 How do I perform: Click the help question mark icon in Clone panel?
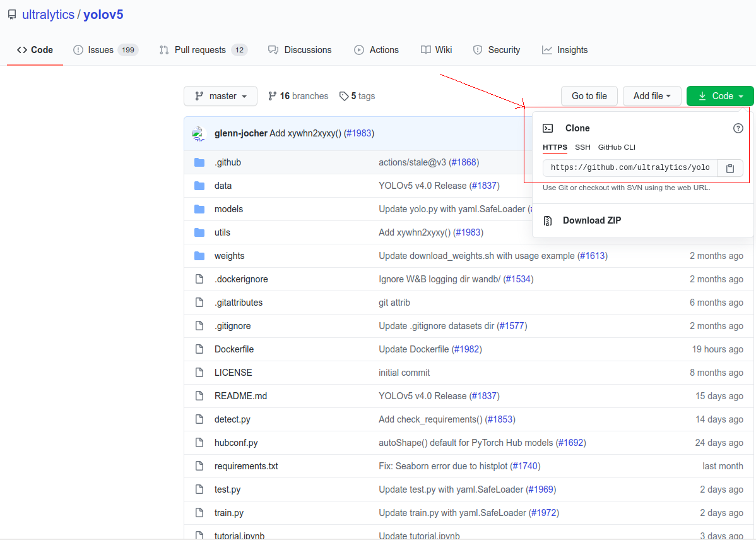tap(738, 128)
